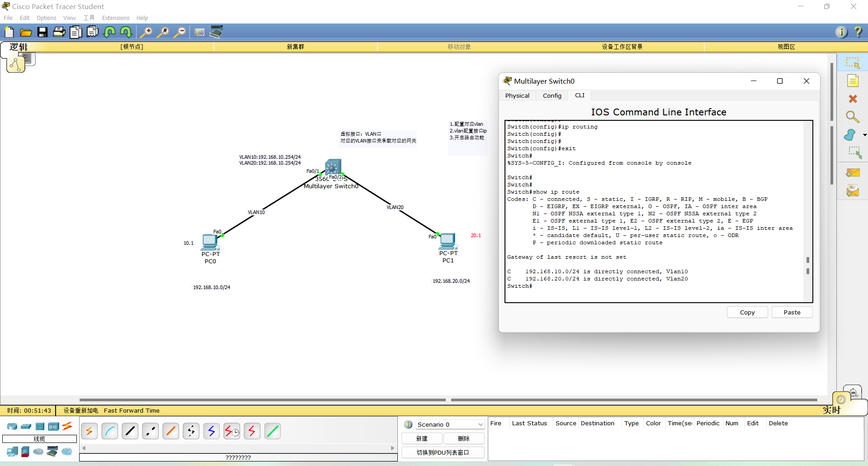The image size is (868, 466).
Task: Click the cable list right scroll arrow
Action: click(392, 448)
